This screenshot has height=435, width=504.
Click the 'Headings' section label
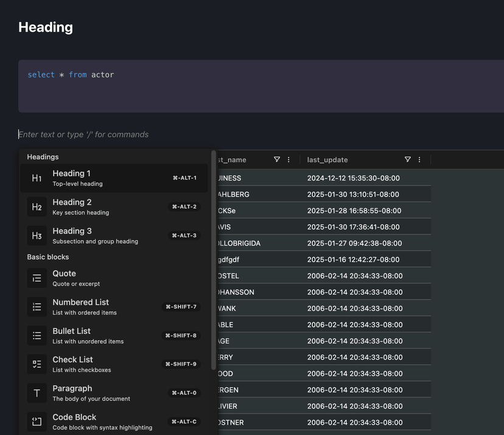tap(43, 157)
